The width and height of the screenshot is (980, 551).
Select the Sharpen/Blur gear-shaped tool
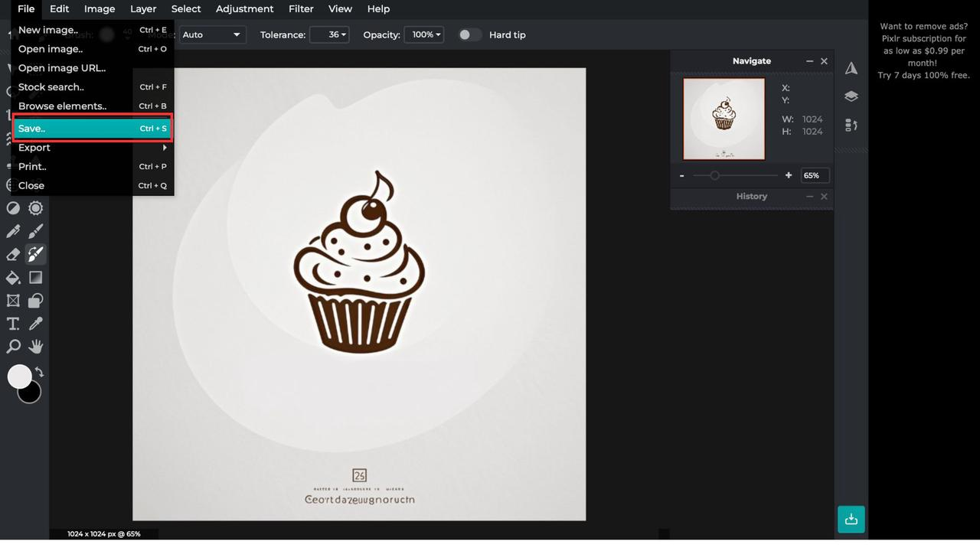[x=35, y=208]
